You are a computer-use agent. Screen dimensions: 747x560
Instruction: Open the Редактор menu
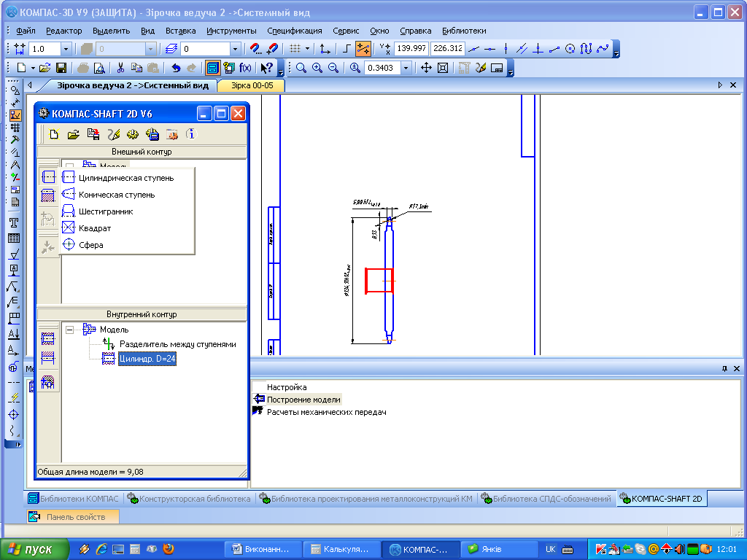click(x=64, y=31)
